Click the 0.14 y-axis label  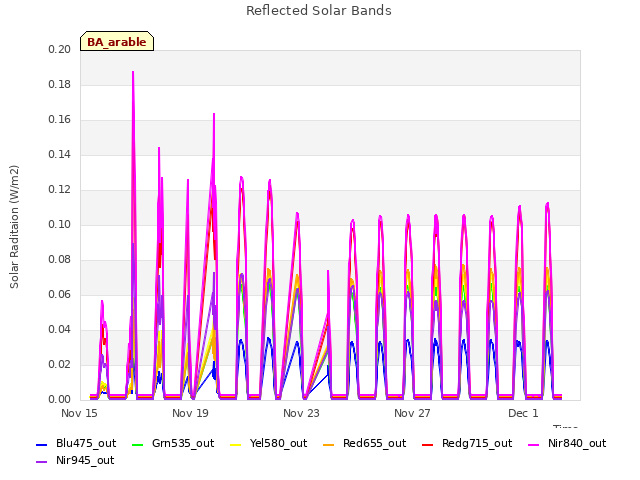tap(60, 154)
